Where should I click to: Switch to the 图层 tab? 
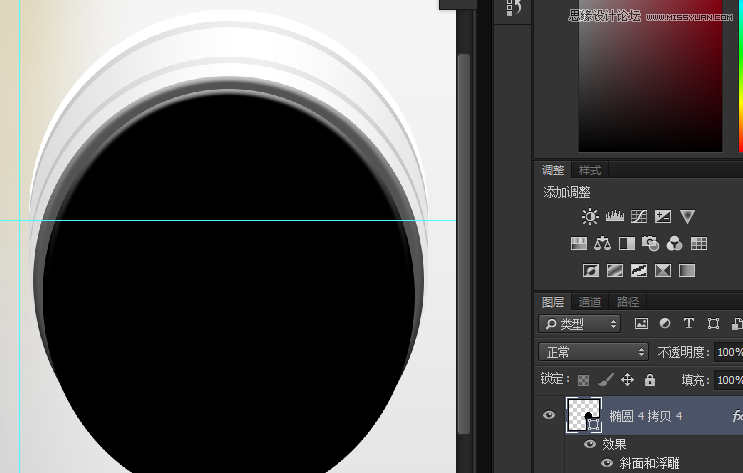(553, 302)
